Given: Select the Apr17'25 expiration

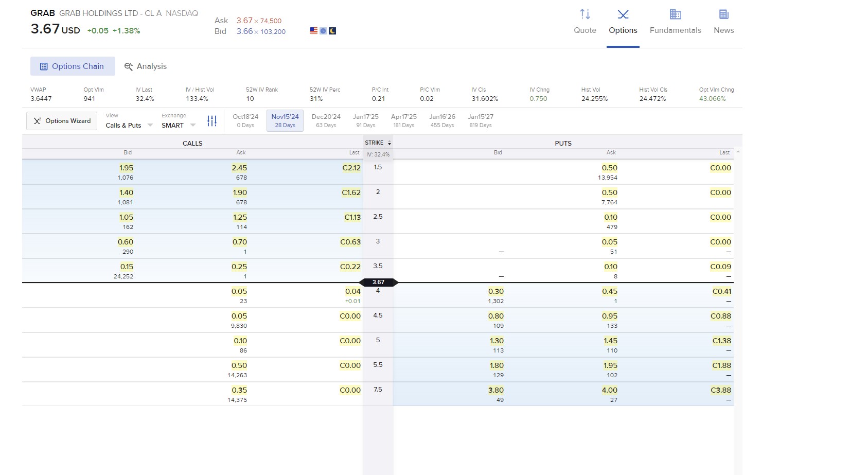Looking at the screenshot, I should tap(404, 120).
